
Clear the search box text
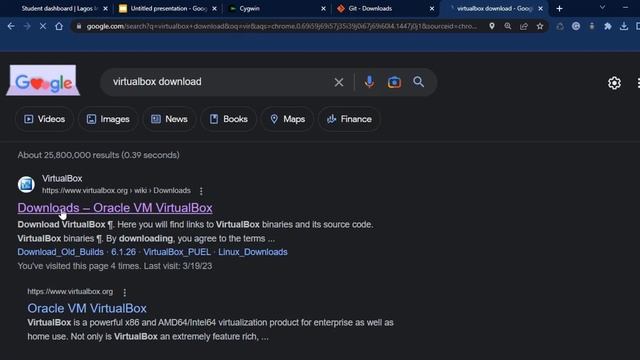339,82
